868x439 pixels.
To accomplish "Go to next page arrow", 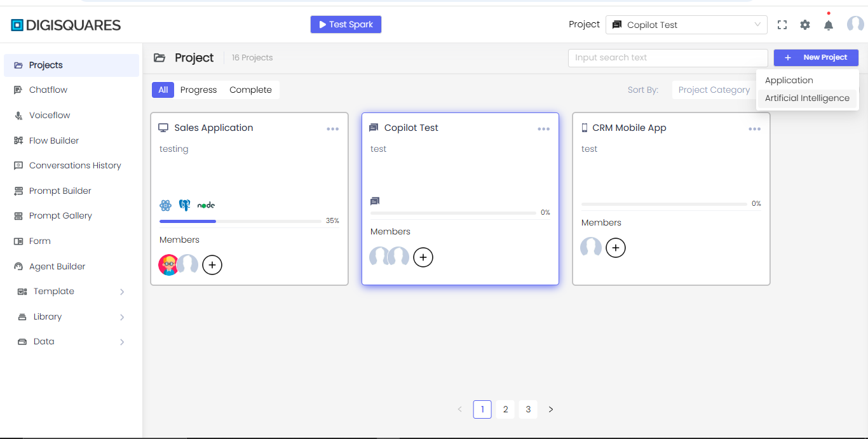I will click(x=551, y=410).
